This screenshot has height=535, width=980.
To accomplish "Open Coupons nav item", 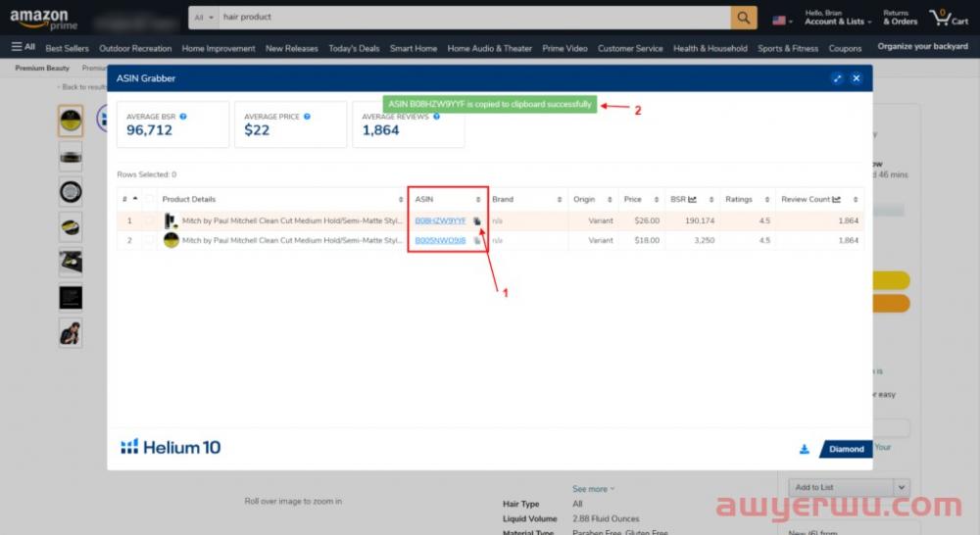I will point(845,48).
